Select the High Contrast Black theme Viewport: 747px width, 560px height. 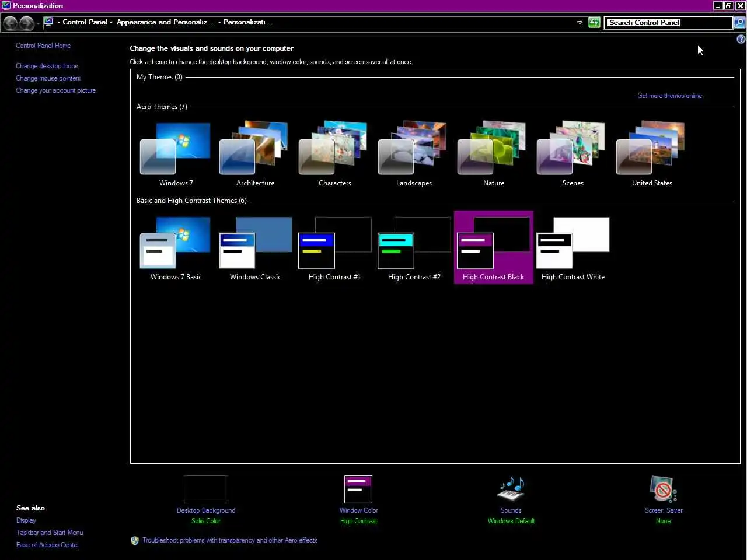tap(493, 248)
